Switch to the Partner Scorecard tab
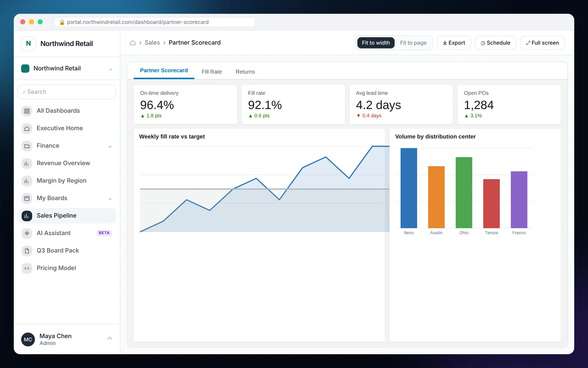This screenshot has width=588, height=368. [164, 71]
